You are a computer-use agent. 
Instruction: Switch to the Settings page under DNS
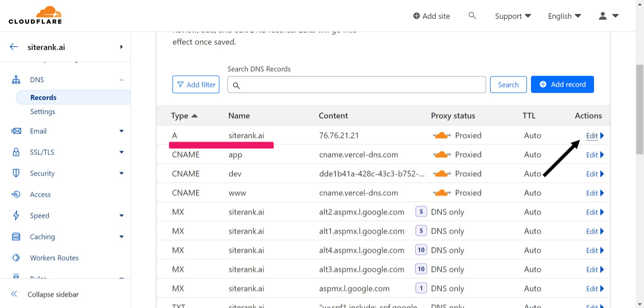pos(43,112)
